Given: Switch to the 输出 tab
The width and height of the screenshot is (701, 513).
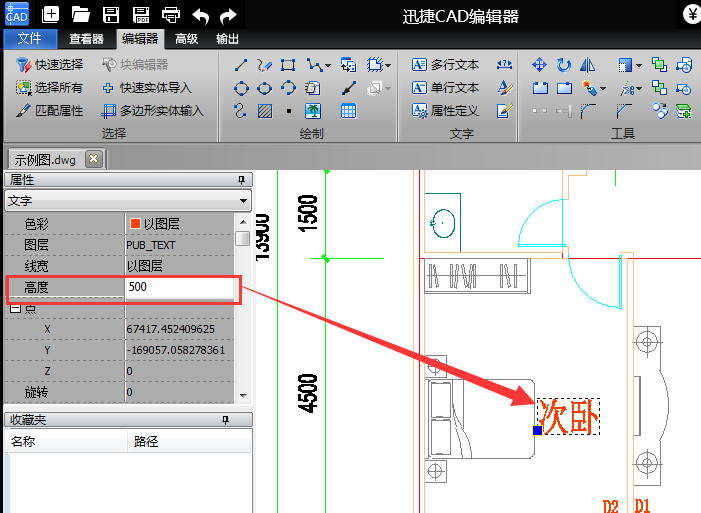Looking at the screenshot, I should pyautogui.click(x=227, y=39).
